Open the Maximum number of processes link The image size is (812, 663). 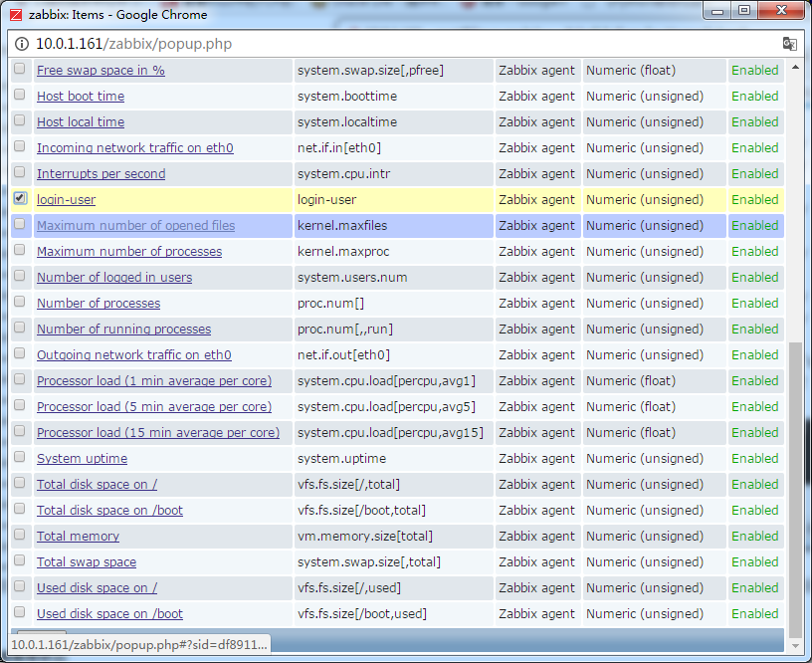pyautogui.click(x=129, y=252)
